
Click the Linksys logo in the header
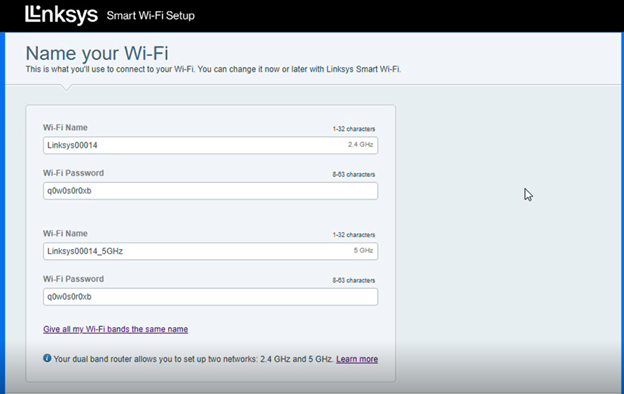click(61, 15)
